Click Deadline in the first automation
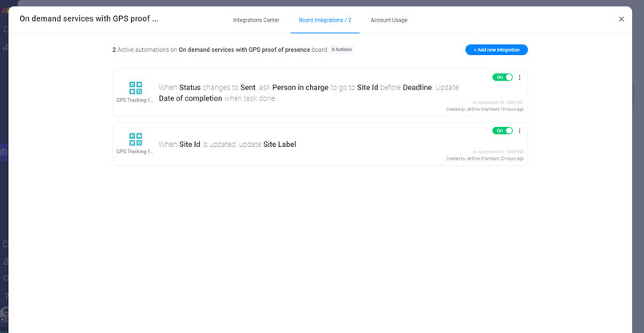Image resolution: width=644 pixels, height=333 pixels. tap(417, 88)
